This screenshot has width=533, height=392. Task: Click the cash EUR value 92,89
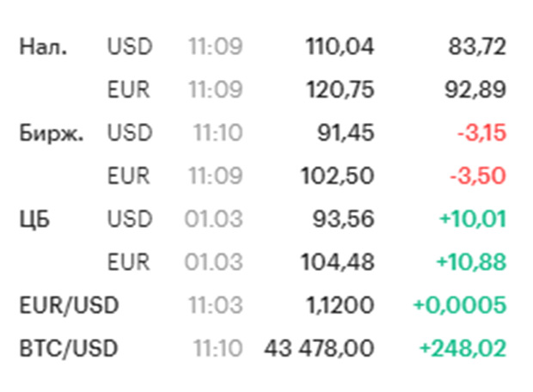tap(476, 89)
